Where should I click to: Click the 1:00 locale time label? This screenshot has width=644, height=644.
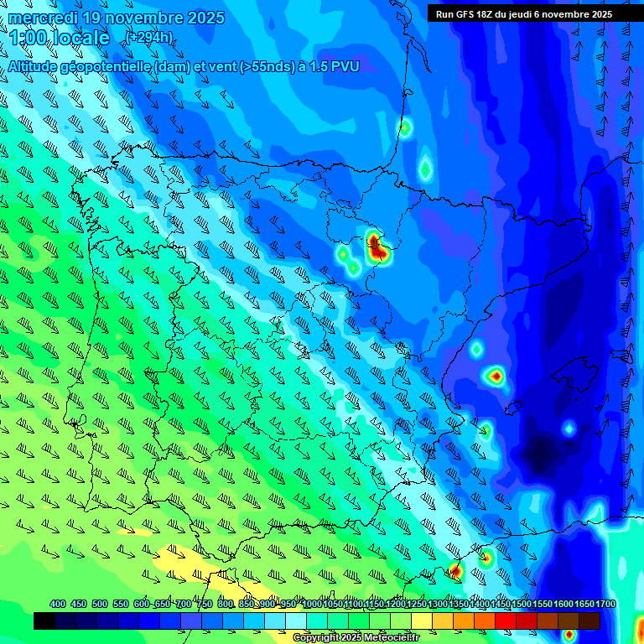coord(60,38)
